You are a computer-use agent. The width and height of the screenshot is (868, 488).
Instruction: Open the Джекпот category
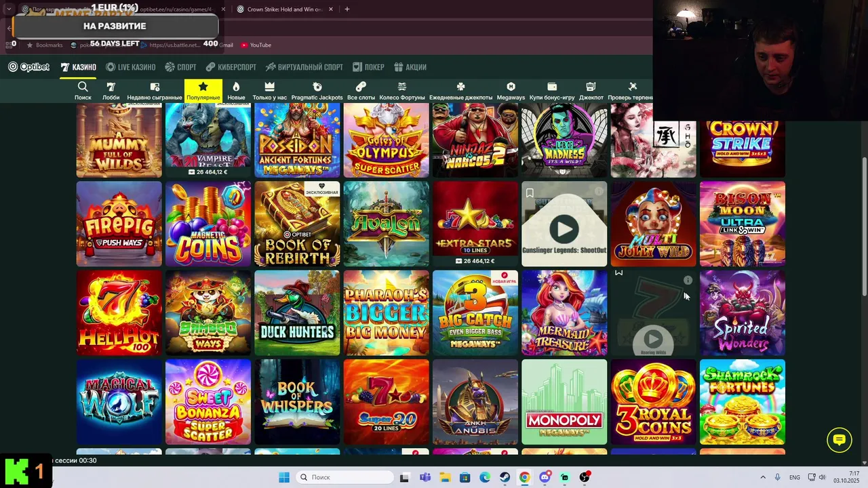pyautogui.click(x=591, y=91)
